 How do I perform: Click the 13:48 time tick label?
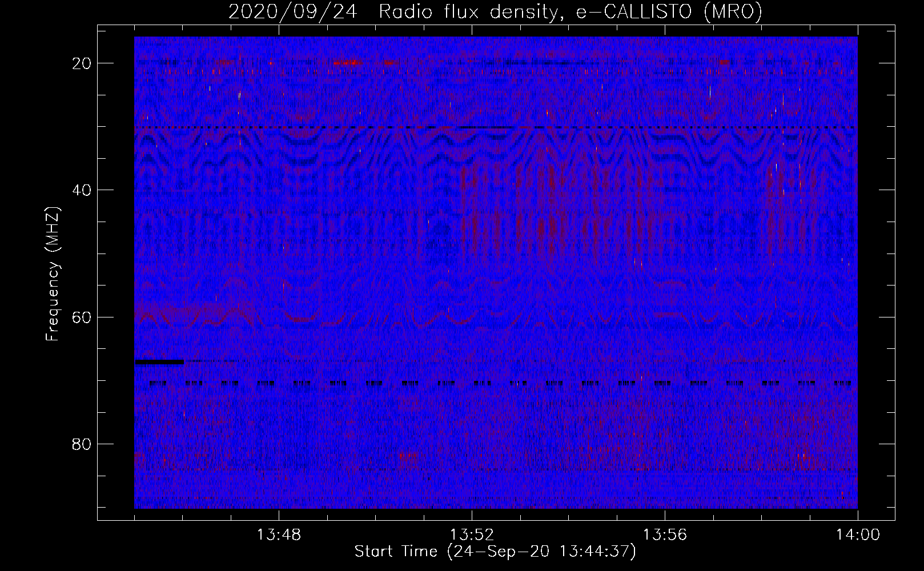click(279, 535)
